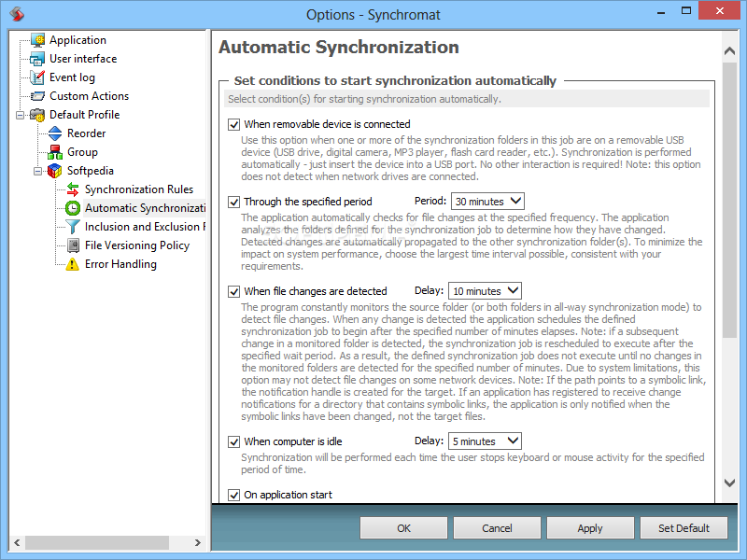747x560 pixels.
Task: Click the Event log notepad icon
Action: 37,77
